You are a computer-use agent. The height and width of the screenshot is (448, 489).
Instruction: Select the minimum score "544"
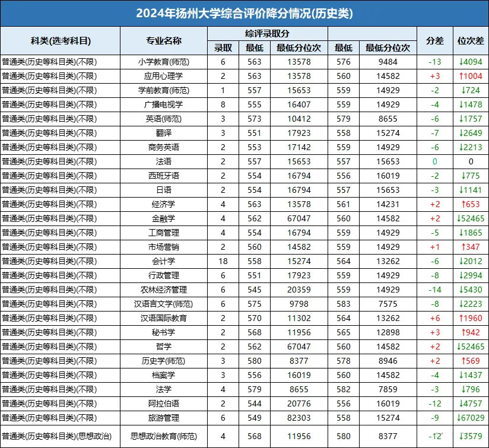click(255, 403)
